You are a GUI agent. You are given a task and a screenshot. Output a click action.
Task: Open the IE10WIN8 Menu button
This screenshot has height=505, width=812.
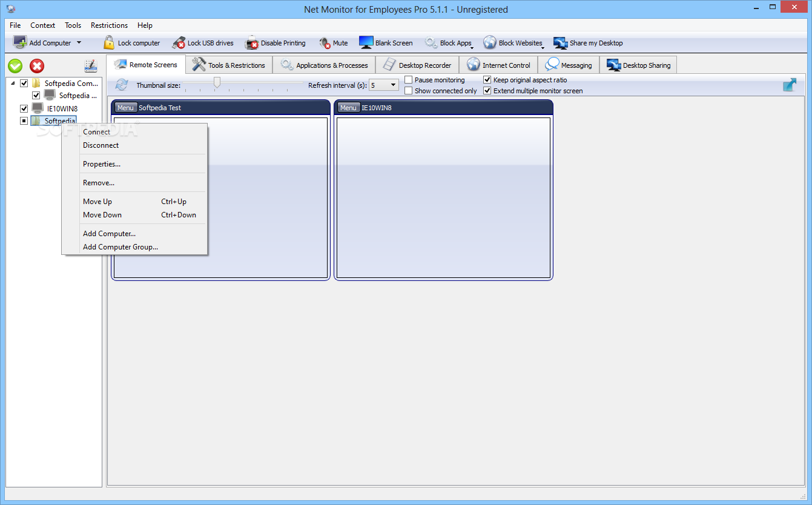click(348, 108)
